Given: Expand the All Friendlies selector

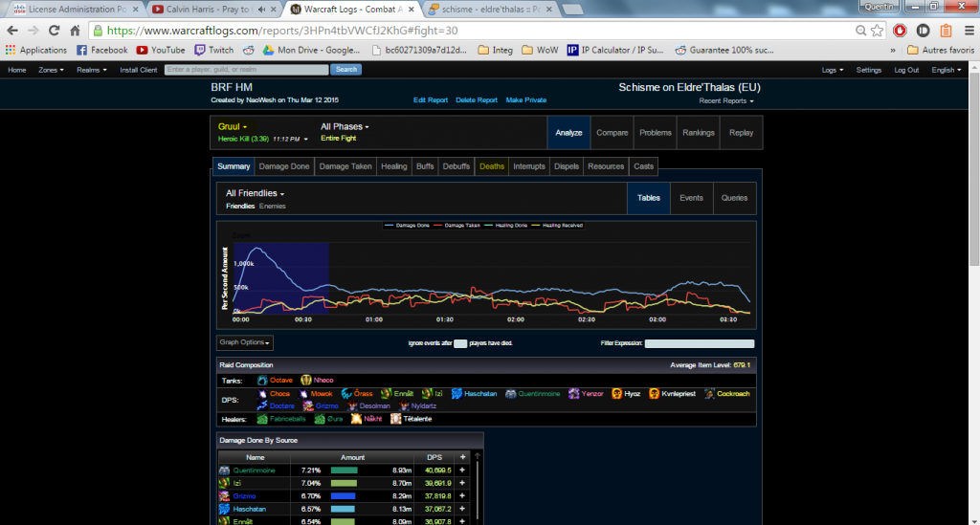Looking at the screenshot, I should (x=255, y=193).
